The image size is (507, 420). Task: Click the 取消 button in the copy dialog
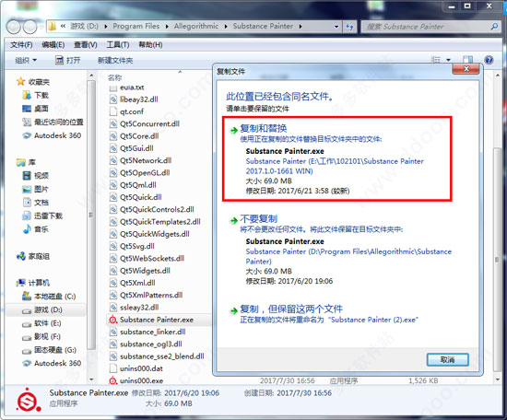tap(447, 359)
